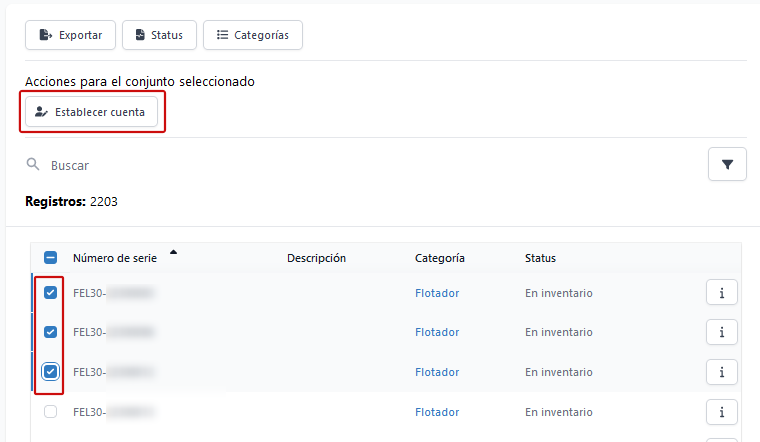
Task: Open the Categorías list button
Action: 252,35
